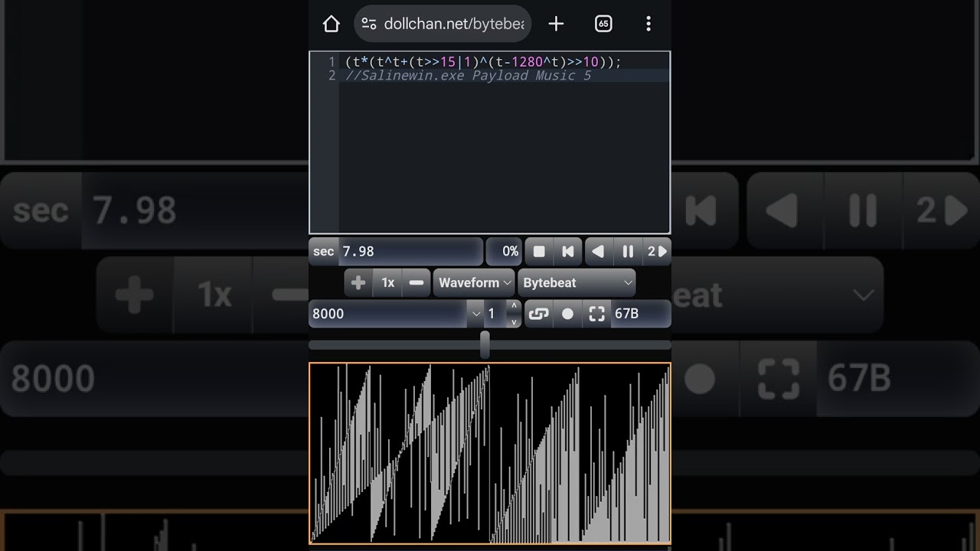Toggle fullscreen canvas mode
The height and width of the screenshot is (551, 980).
click(x=596, y=314)
